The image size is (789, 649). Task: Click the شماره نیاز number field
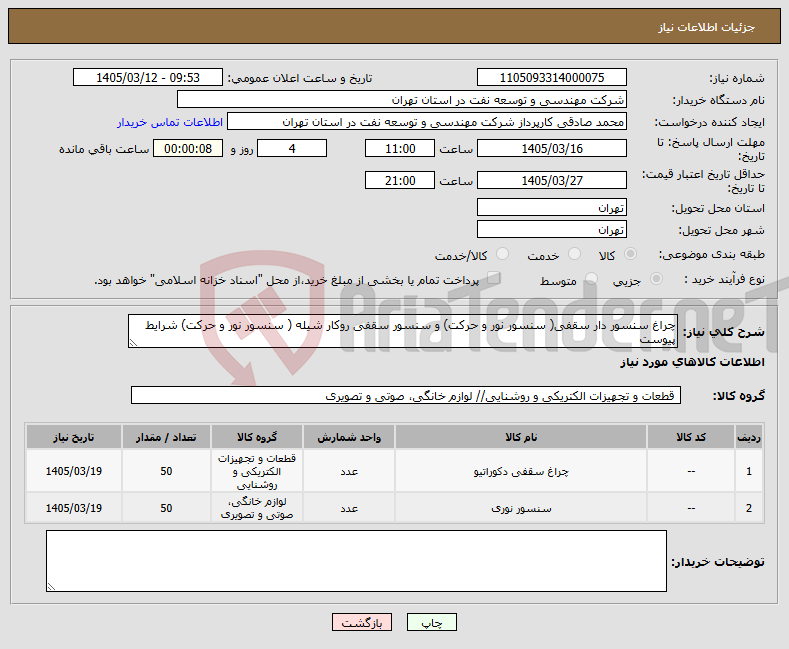pyautogui.click(x=551, y=77)
